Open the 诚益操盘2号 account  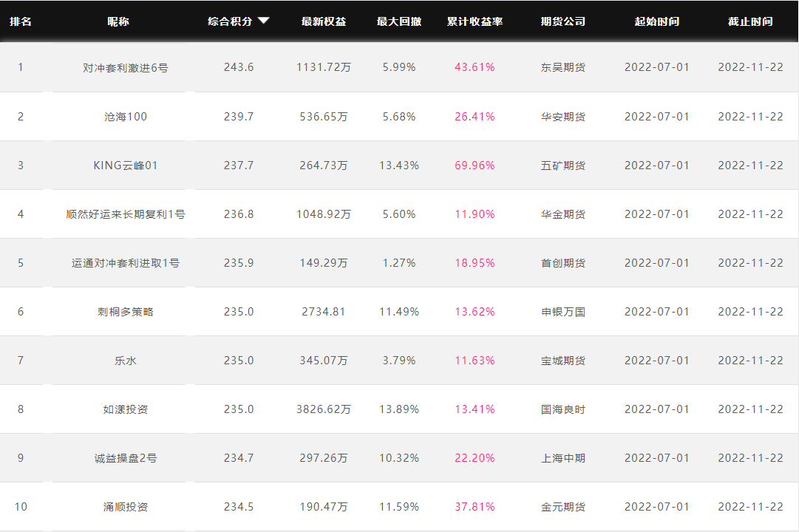(x=126, y=458)
